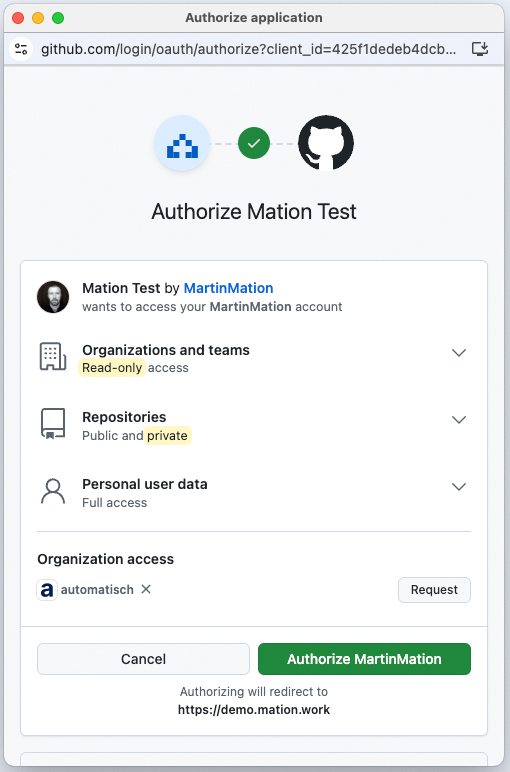Click the organizations building icon

pyautogui.click(x=53, y=356)
